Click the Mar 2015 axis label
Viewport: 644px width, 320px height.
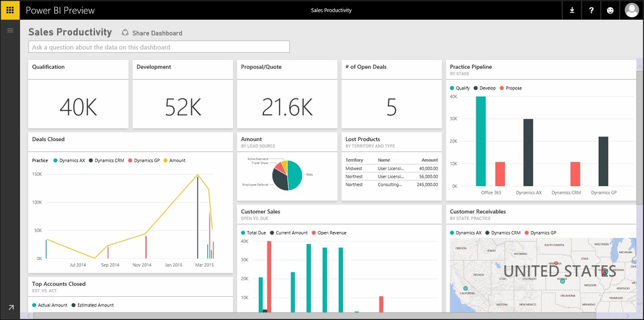coord(204,265)
